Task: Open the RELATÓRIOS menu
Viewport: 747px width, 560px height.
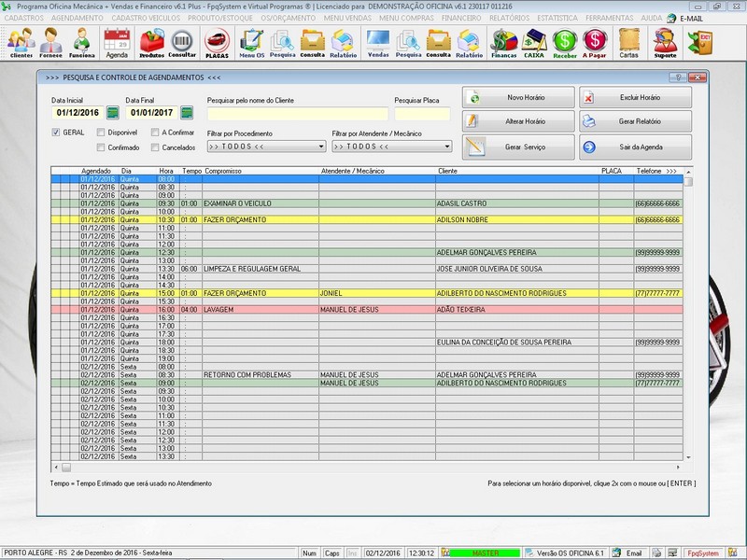Action: pyautogui.click(x=510, y=18)
